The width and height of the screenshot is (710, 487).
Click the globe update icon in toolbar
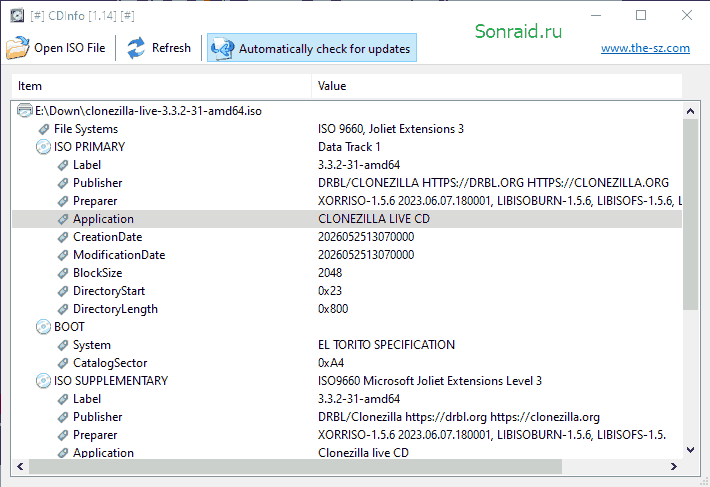tap(223, 48)
